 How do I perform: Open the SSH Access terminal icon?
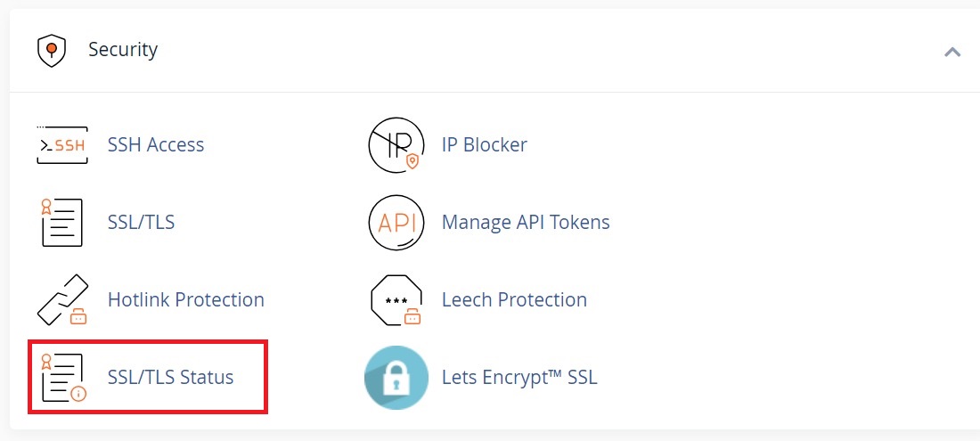(x=62, y=145)
